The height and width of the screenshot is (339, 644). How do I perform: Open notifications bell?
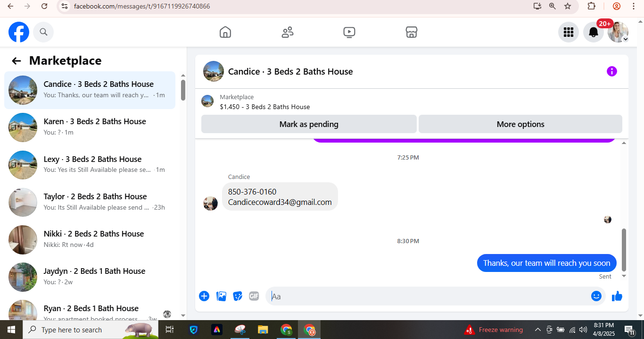click(x=594, y=32)
